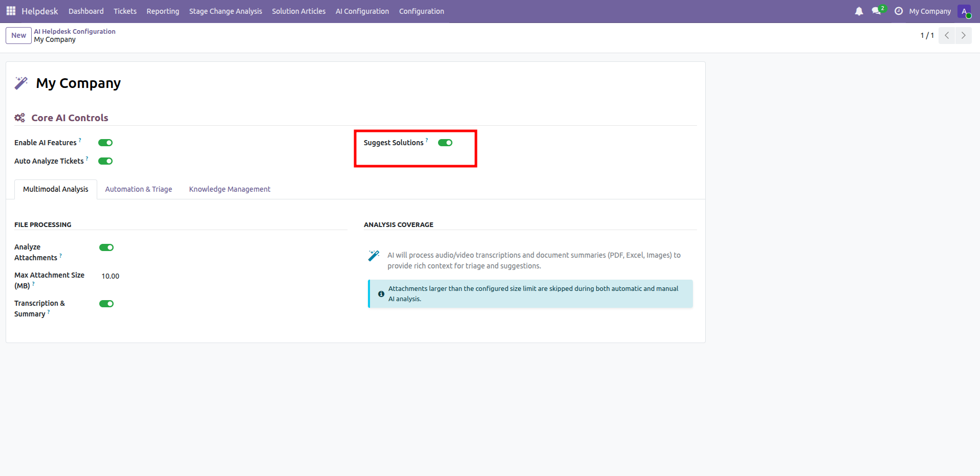Click the Helpdesk app title
This screenshot has width=980, height=476.
pyautogui.click(x=40, y=11)
